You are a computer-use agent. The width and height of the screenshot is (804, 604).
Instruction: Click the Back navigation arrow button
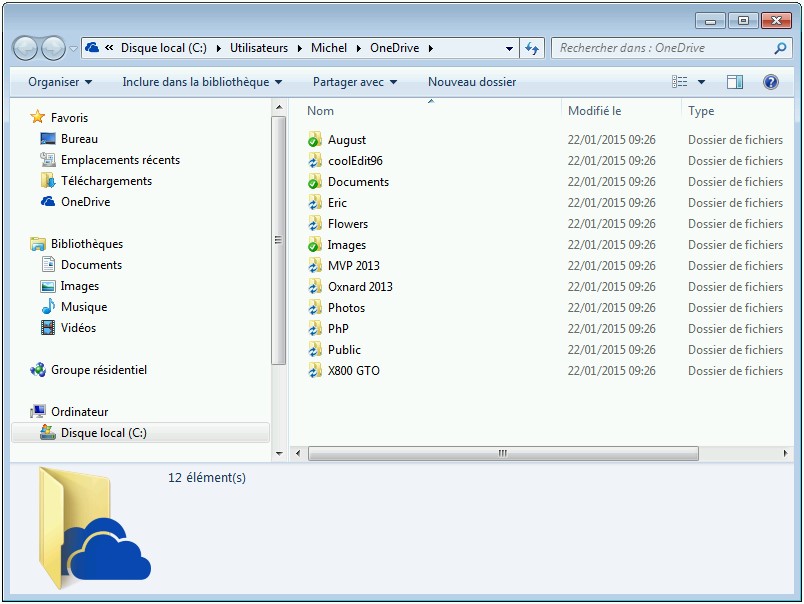(x=25, y=48)
